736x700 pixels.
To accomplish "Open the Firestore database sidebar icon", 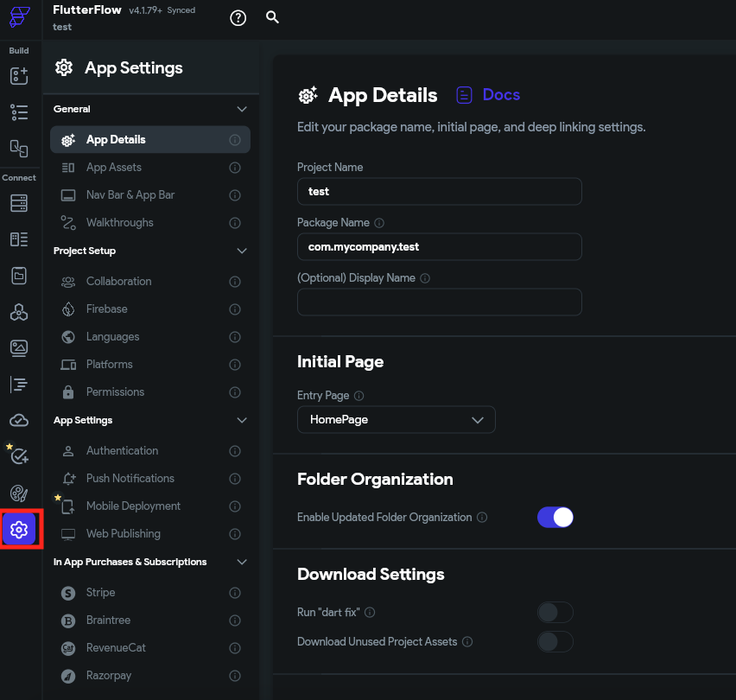I will point(19,203).
